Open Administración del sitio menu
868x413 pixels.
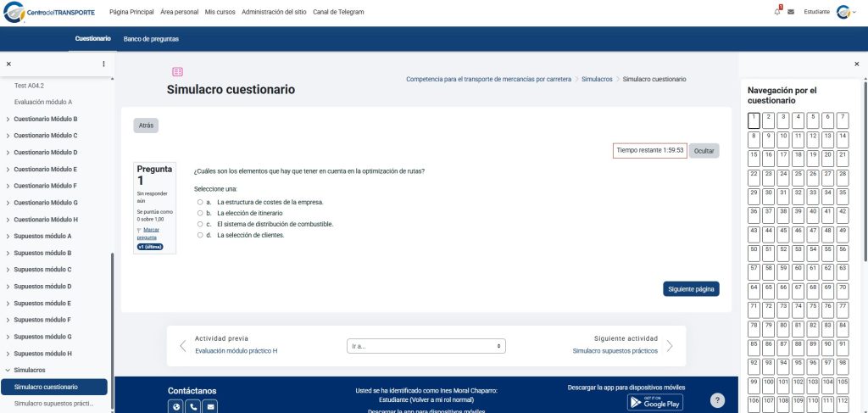point(274,12)
